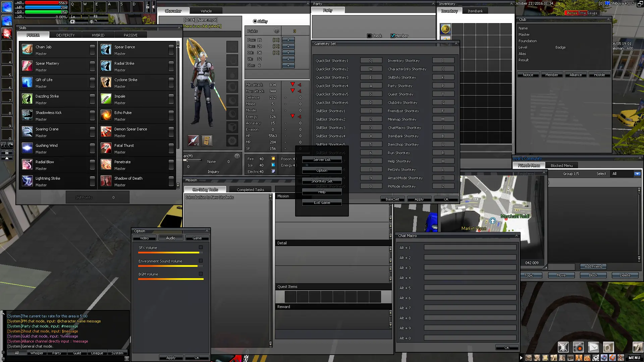Toggle the Check checkbox in Party window
The image size is (644, 362).
click(369, 36)
